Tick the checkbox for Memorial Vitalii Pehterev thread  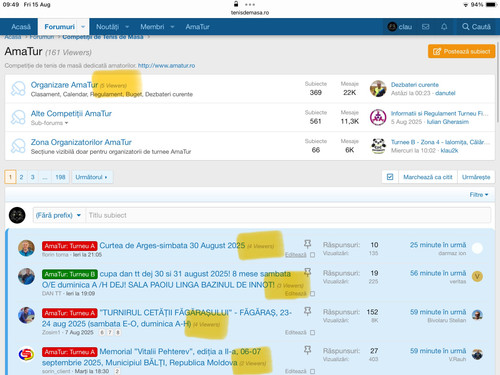pyautogui.click(x=312, y=371)
